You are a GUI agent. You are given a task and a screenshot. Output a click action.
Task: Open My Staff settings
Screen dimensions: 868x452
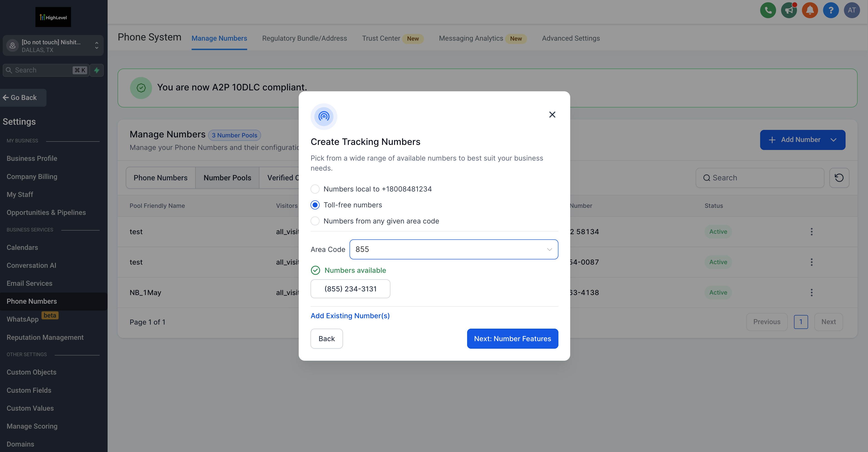(x=20, y=194)
